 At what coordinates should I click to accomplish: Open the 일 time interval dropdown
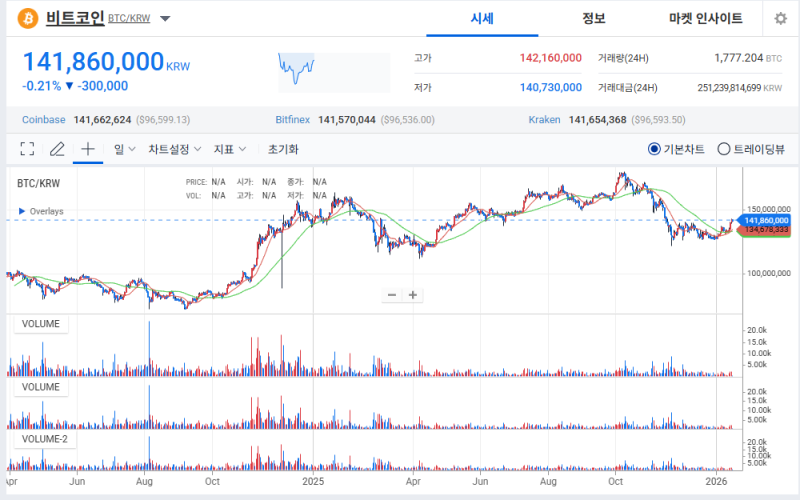125,149
